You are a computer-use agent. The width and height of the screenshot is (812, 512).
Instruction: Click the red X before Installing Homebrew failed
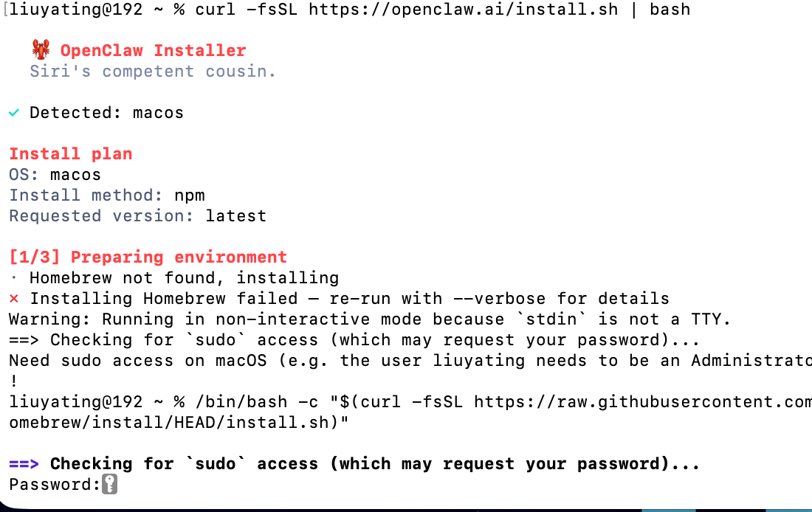click(x=14, y=299)
